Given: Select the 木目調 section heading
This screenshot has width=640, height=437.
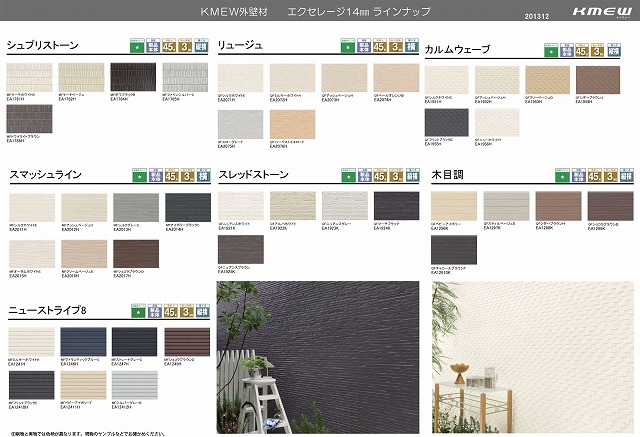Looking at the screenshot, I should click(447, 175).
